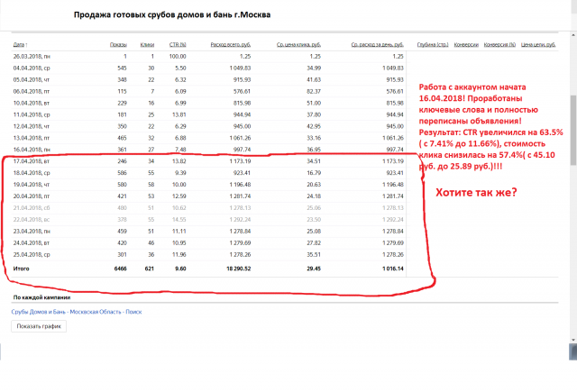Screen dimensions: 577x392
Task: Select date cell 25.04.2018, ср
Action: [32, 254]
